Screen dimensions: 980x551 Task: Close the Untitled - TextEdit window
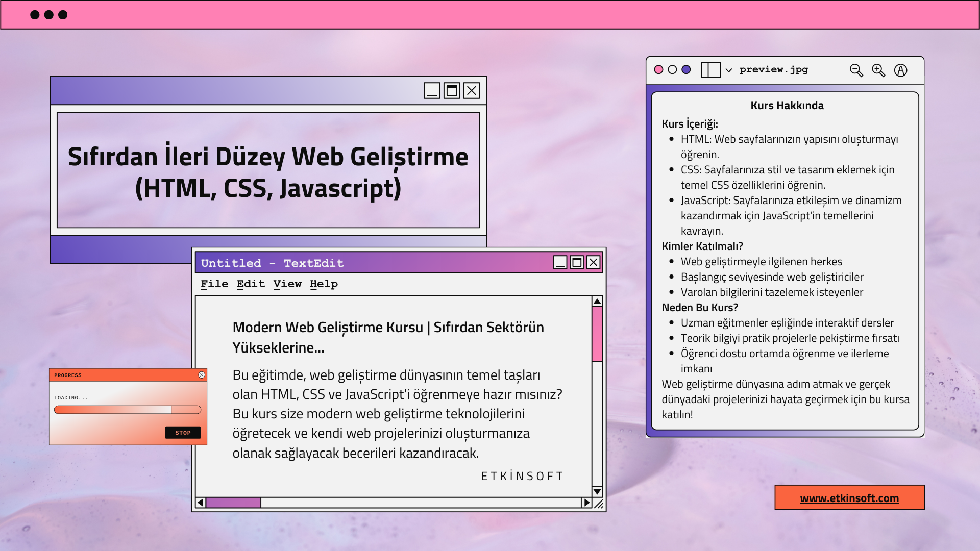click(x=593, y=262)
